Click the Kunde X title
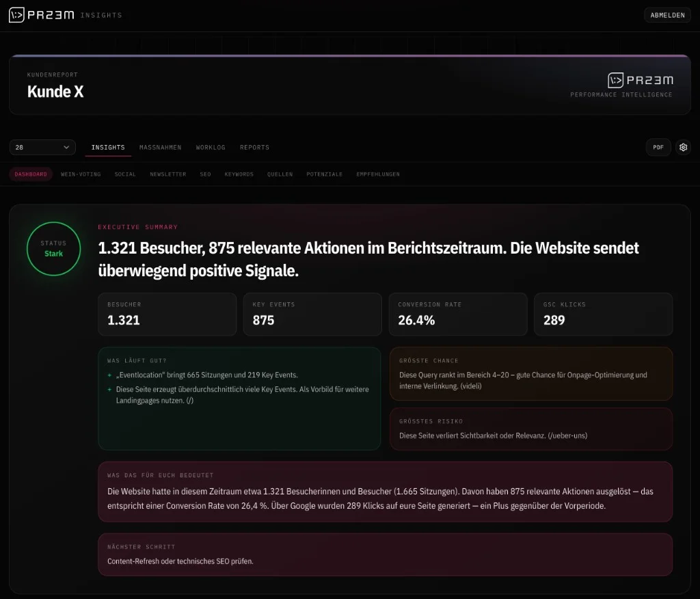700x599 pixels. [55, 92]
